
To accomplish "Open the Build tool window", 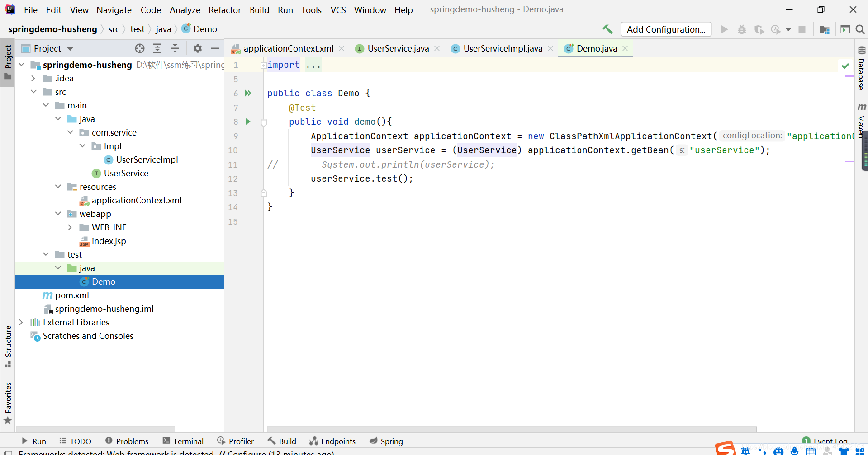I will coord(282,441).
